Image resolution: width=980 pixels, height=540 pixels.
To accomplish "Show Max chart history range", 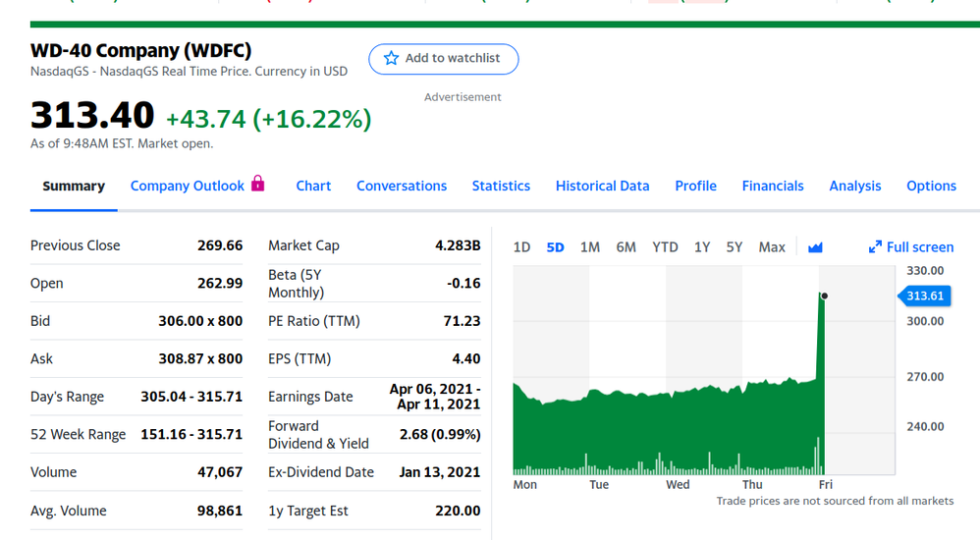I will pos(772,247).
